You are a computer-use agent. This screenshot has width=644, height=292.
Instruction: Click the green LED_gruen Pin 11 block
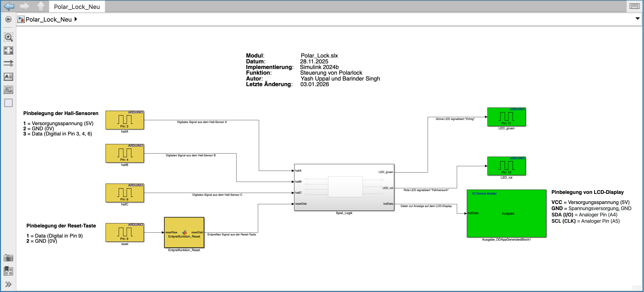[x=506, y=117]
